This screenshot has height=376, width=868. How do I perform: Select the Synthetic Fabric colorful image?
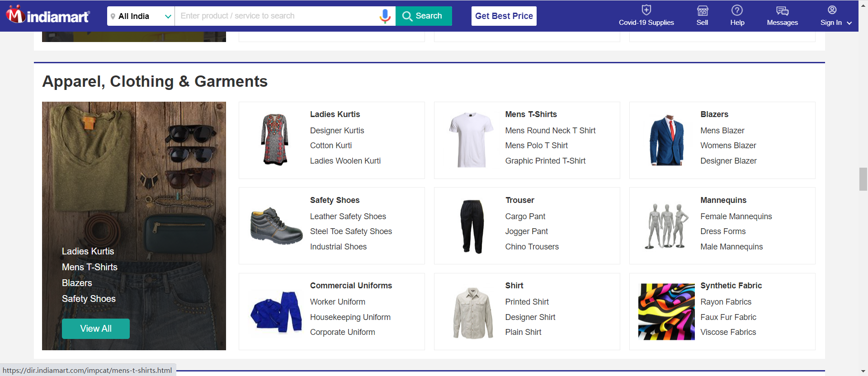pyautogui.click(x=666, y=311)
